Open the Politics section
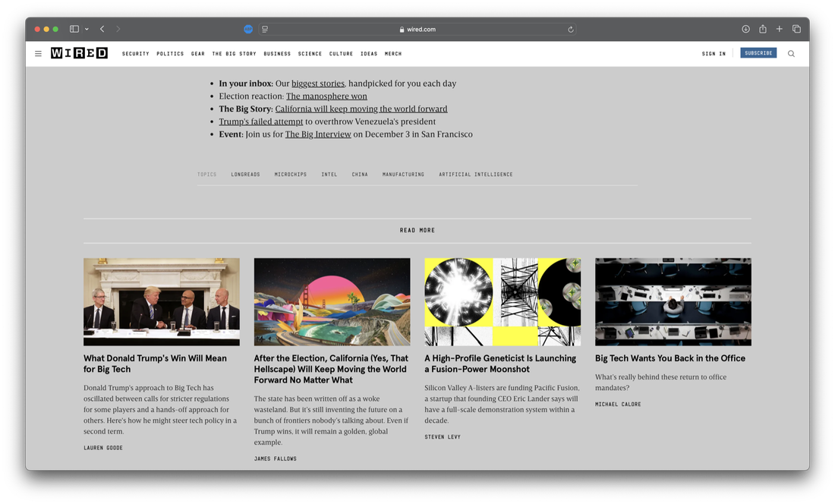The width and height of the screenshot is (835, 504). coord(170,54)
